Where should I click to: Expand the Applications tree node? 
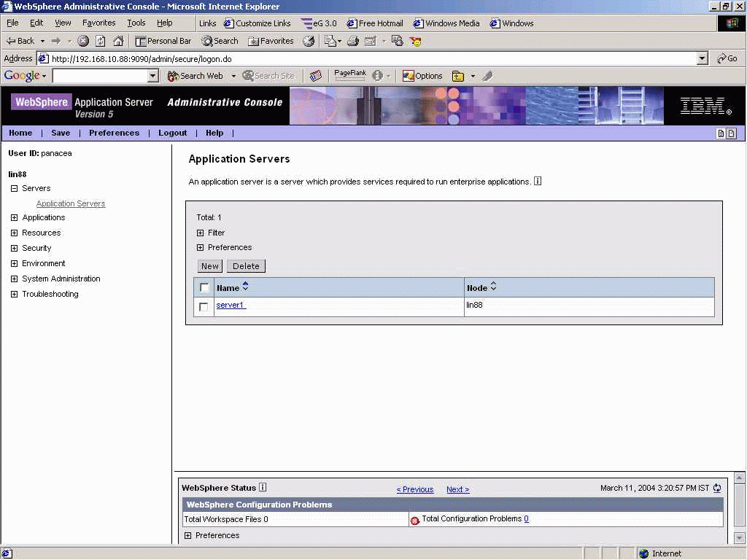(15, 217)
